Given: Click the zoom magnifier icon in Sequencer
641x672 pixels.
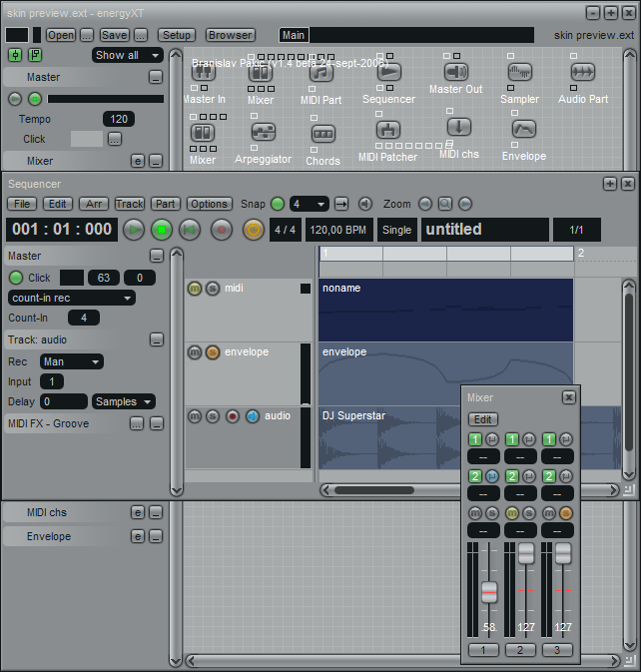Looking at the screenshot, I should click(445, 204).
